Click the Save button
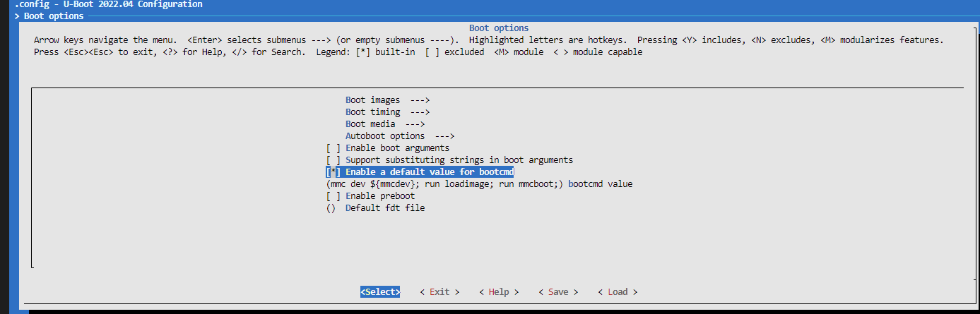The width and height of the screenshot is (980, 314). click(558, 292)
